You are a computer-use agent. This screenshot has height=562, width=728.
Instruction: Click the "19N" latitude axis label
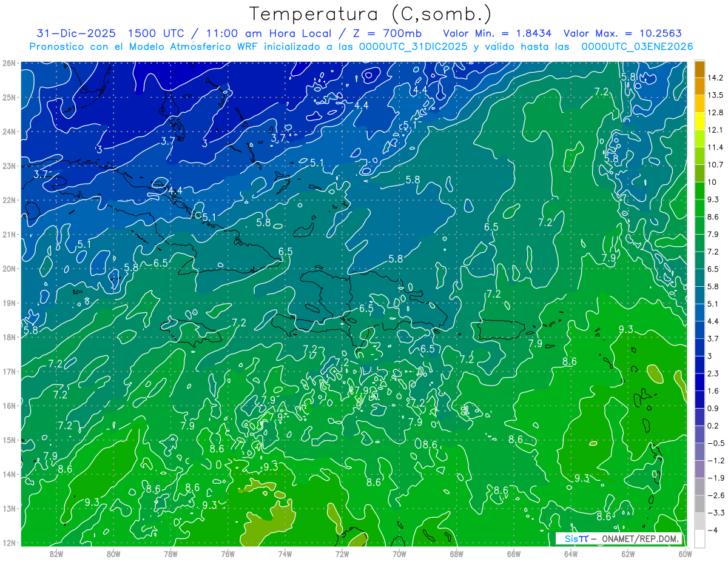coord(9,303)
